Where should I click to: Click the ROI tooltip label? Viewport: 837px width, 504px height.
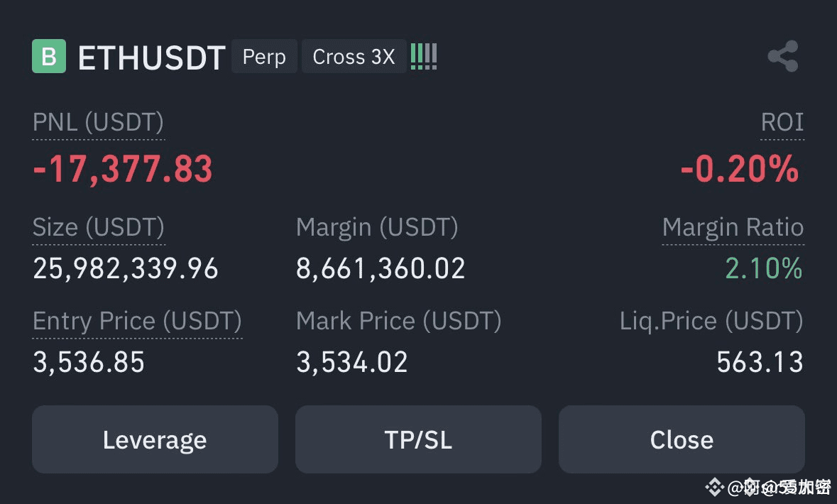tap(782, 122)
